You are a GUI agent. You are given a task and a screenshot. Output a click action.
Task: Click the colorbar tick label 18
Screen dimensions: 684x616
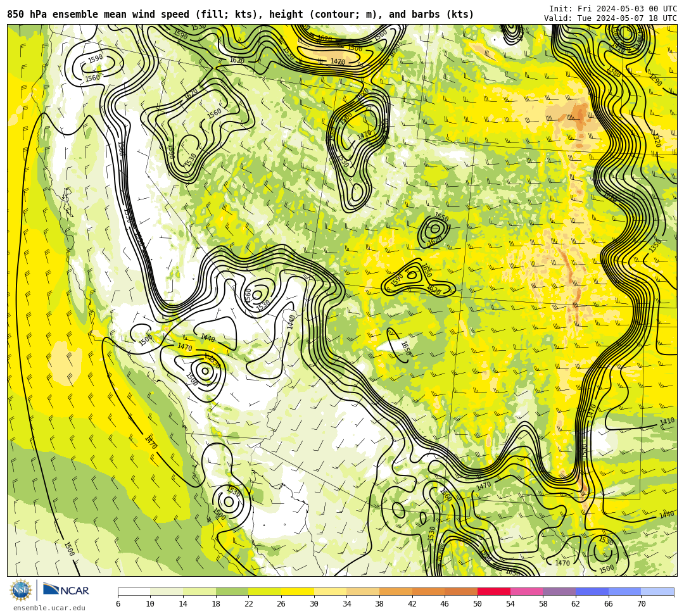216,604
